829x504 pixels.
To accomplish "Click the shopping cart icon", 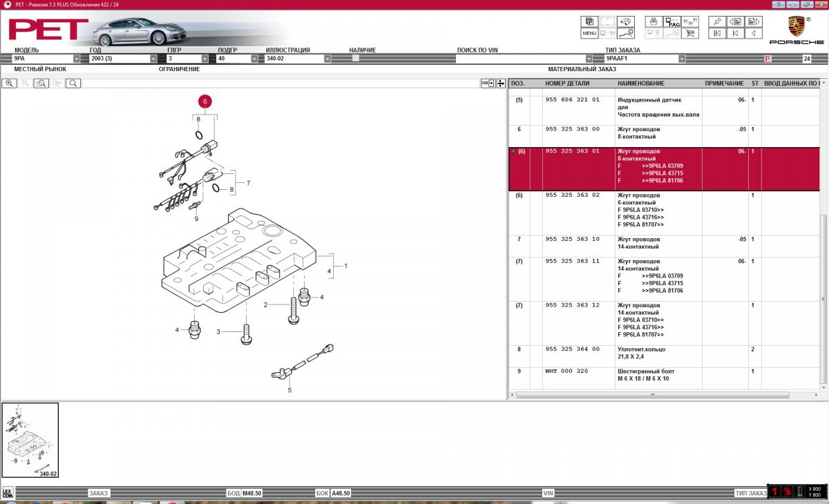I will (x=689, y=33).
